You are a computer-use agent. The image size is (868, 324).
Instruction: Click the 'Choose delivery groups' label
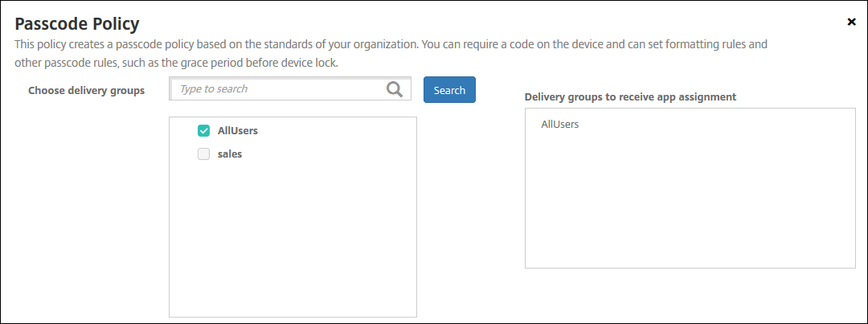(x=86, y=91)
